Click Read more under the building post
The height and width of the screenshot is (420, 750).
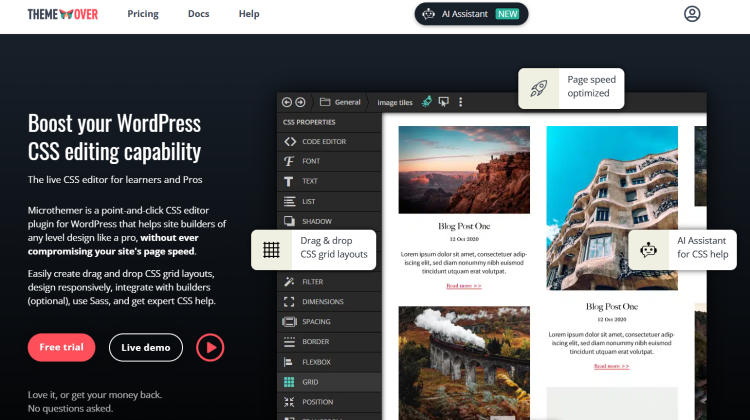[612, 366]
